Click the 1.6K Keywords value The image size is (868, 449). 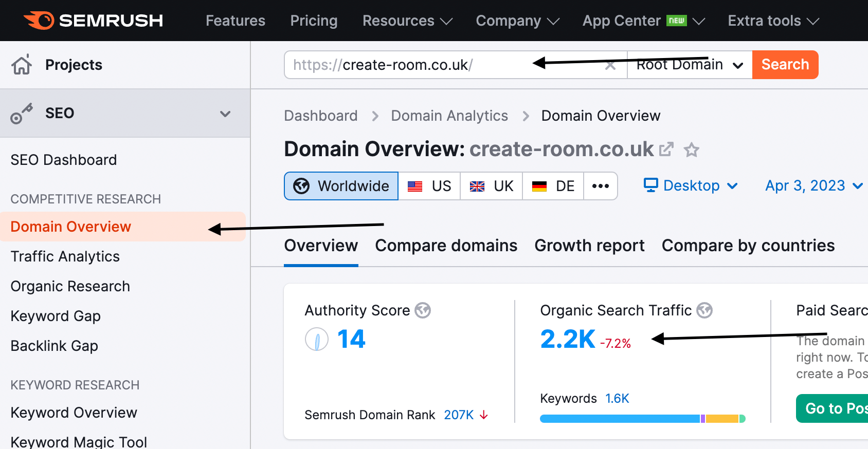point(617,398)
